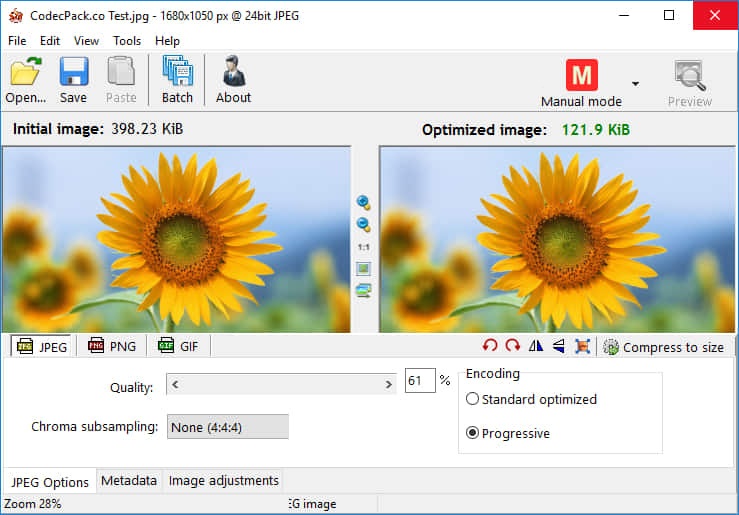Open the Chroma subsampling dropdown
This screenshot has width=739, height=515.
tap(227, 427)
